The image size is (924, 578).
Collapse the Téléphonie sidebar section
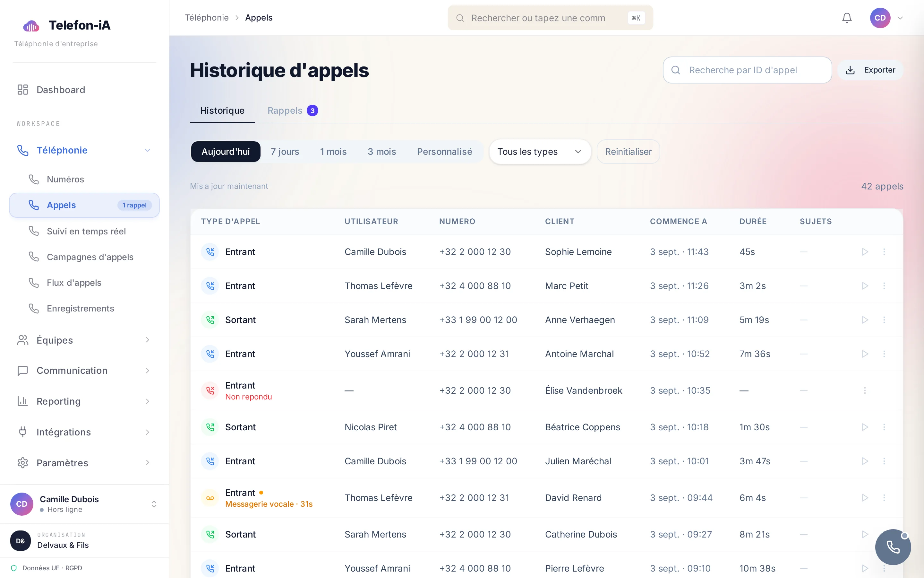(x=147, y=150)
